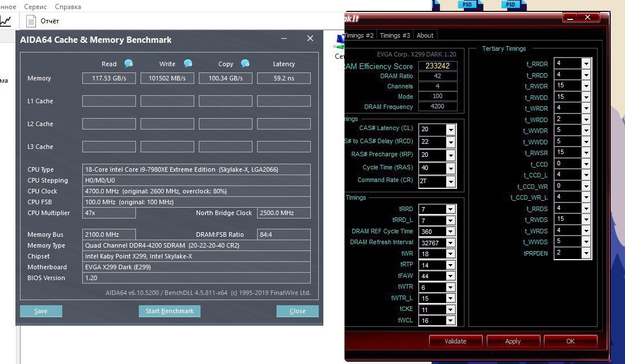The width and height of the screenshot is (625, 364).
Task: Switch to Timings #2 tab
Action: (x=360, y=35)
